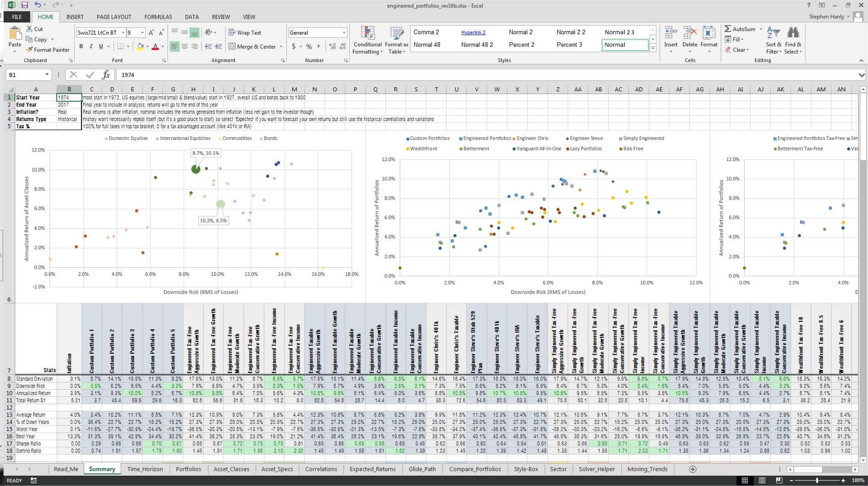Click the Increase Decimal icon
Viewport: 868px width, 486px height.
(332, 46)
